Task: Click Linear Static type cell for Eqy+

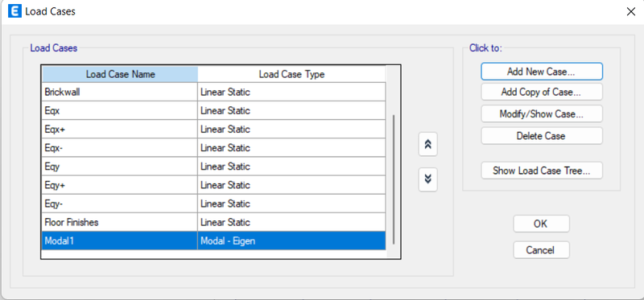Action: (291, 185)
